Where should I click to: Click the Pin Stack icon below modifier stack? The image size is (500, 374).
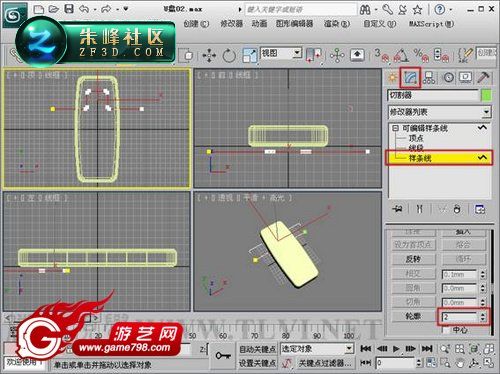tap(397, 209)
